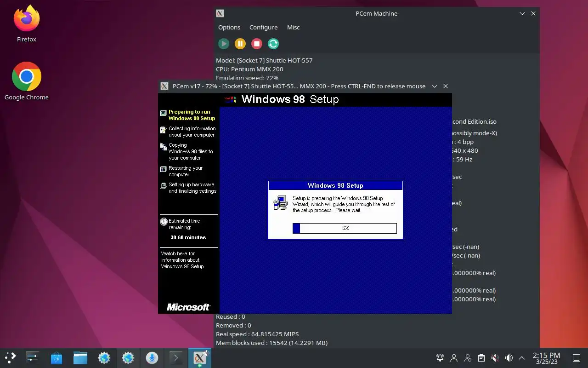Click the setup computer icon in the dialog
588x368 pixels.
click(281, 202)
